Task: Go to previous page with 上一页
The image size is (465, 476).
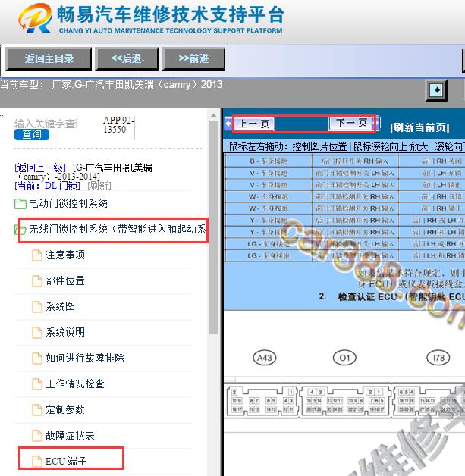Action: [x=253, y=124]
